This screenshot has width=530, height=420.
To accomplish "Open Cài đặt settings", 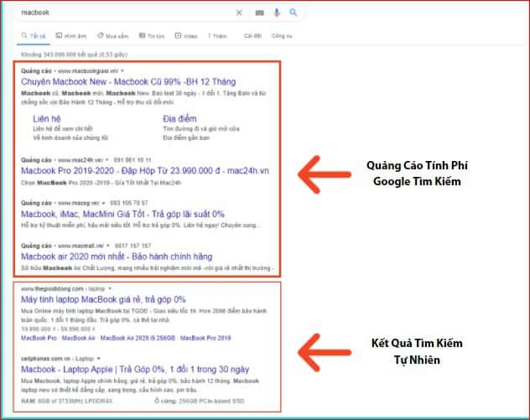I will pyautogui.click(x=252, y=35).
